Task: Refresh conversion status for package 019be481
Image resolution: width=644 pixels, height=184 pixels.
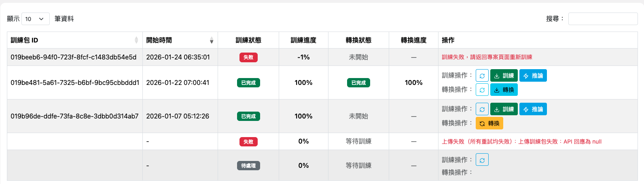Action: pyautogui.click(x=482, y=90)
